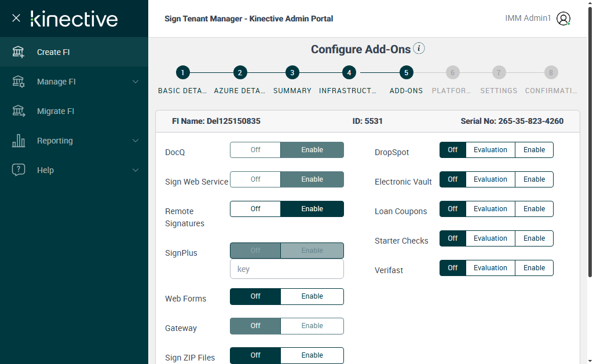The height and width of the screenshot is (364, 593).
Task: Enable Electronic Vault
Action: (534, 179)
